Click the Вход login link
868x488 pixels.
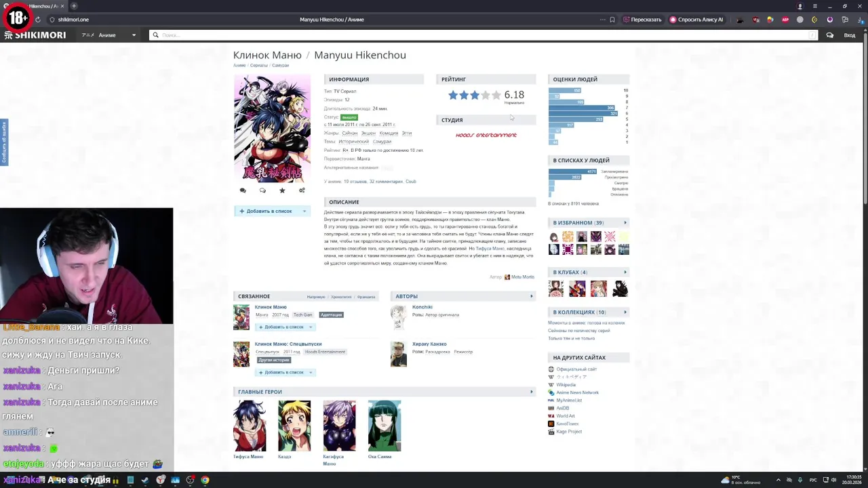850,35
